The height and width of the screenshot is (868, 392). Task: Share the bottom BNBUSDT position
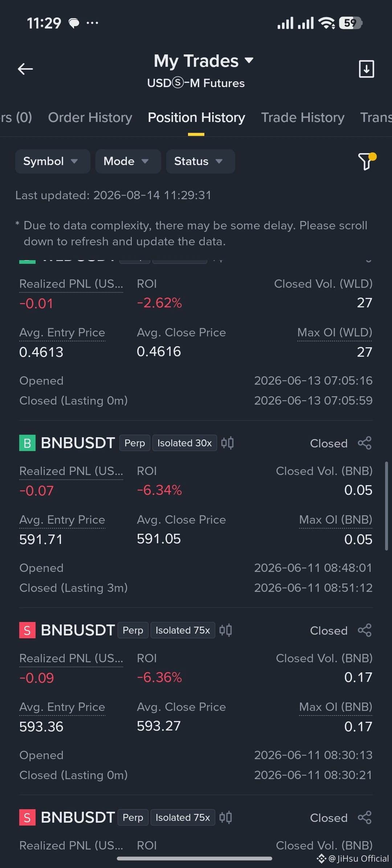[364, 818]
